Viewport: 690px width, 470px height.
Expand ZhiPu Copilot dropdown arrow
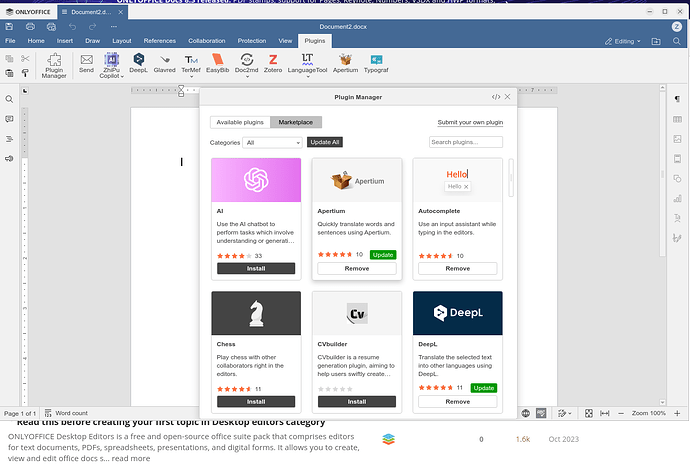(122, 77)
